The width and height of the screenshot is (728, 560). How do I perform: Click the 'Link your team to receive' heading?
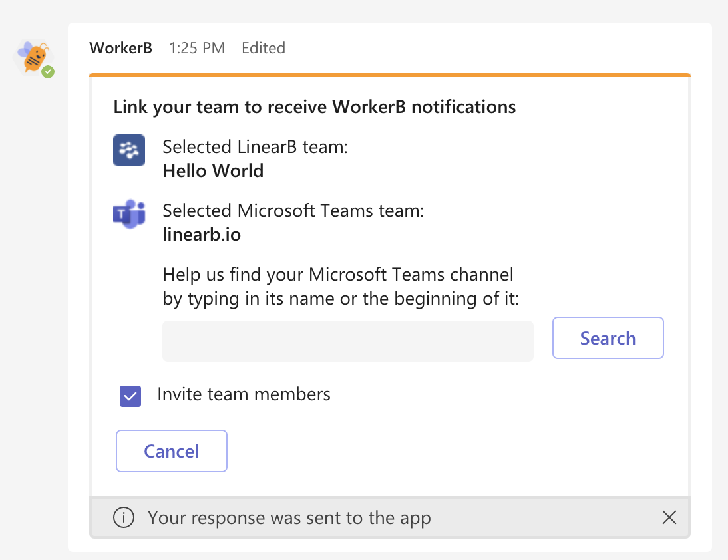pyautogui.click(x=315, y=106)
